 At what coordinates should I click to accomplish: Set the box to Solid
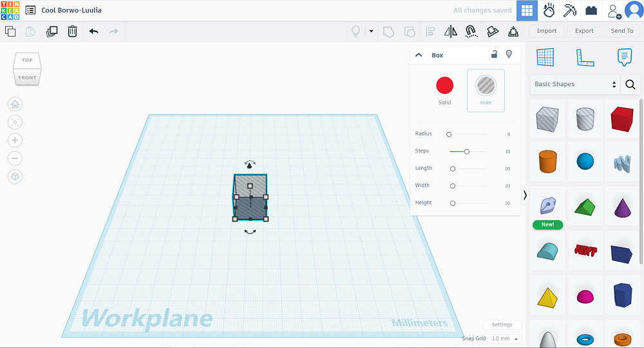click(x=444, y=86)
